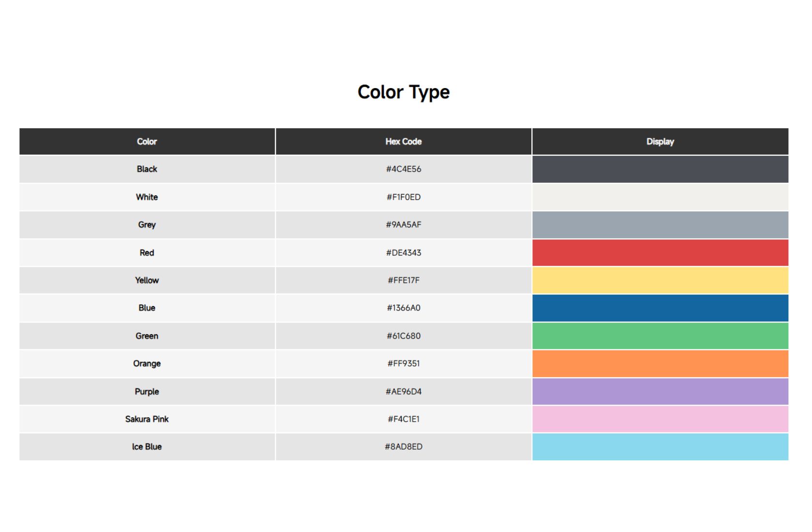Click the Grey color swatch
This screenshot has width=812, height=532.
(660, 225)
